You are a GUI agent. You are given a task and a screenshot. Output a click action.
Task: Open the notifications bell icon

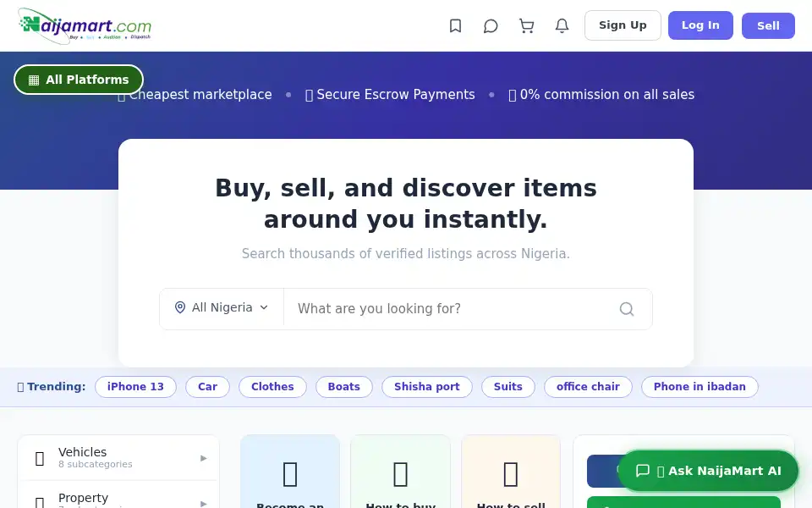[x=562, y=26]
